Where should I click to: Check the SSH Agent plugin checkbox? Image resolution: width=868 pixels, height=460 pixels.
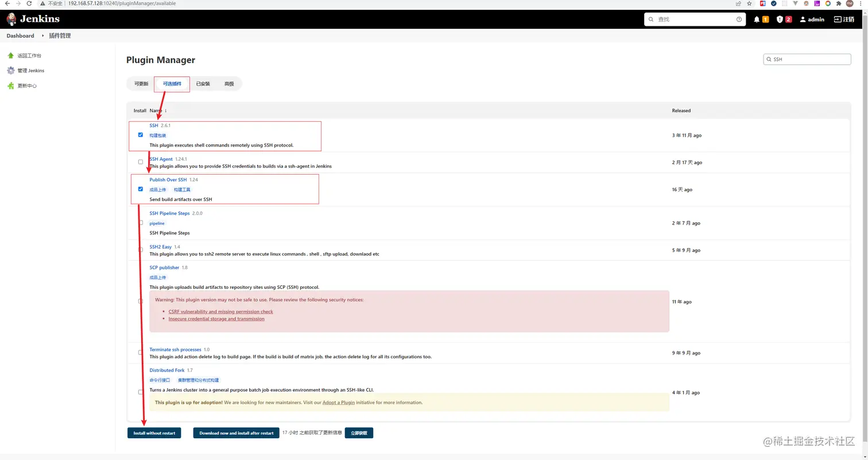141,162
